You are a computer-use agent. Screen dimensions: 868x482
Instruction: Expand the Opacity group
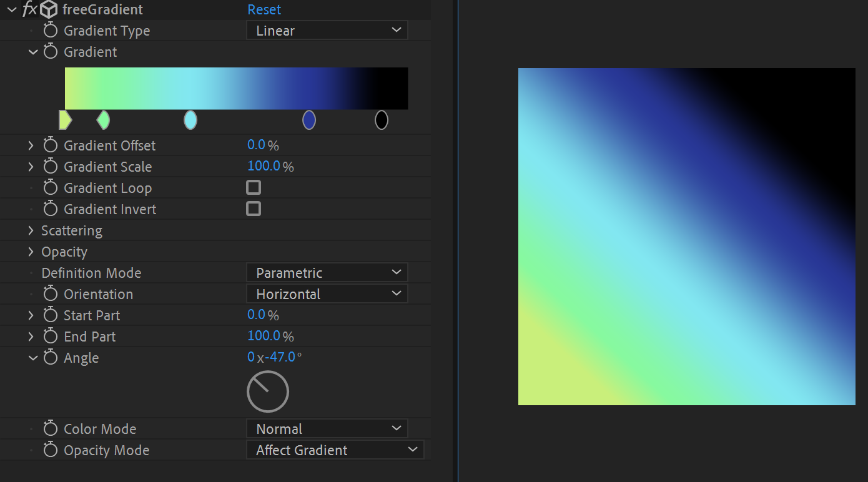[31, 252]
